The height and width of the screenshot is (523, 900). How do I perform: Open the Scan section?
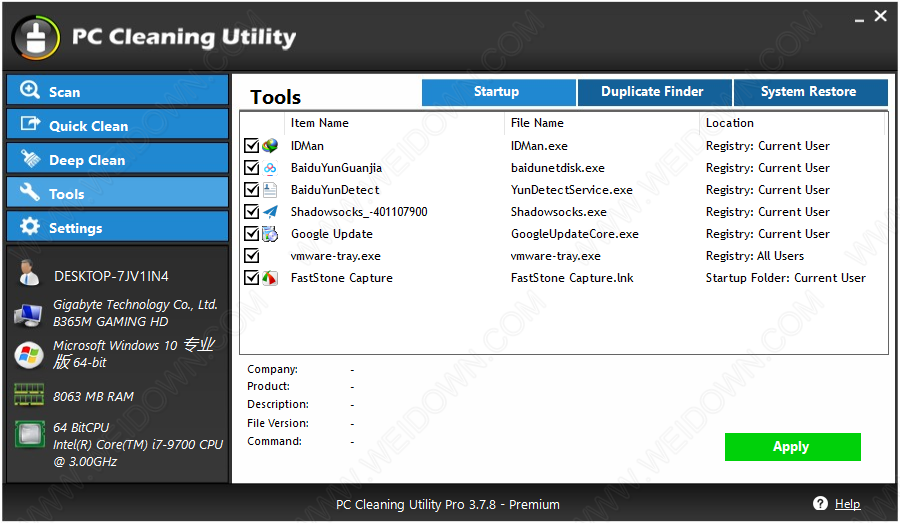click(118, 91)
